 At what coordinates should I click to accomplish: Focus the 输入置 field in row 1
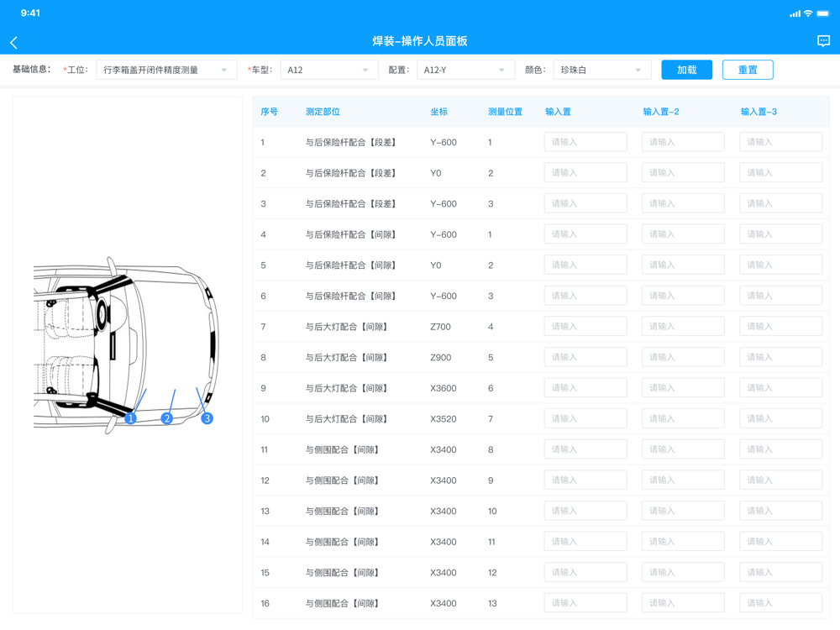585,142
